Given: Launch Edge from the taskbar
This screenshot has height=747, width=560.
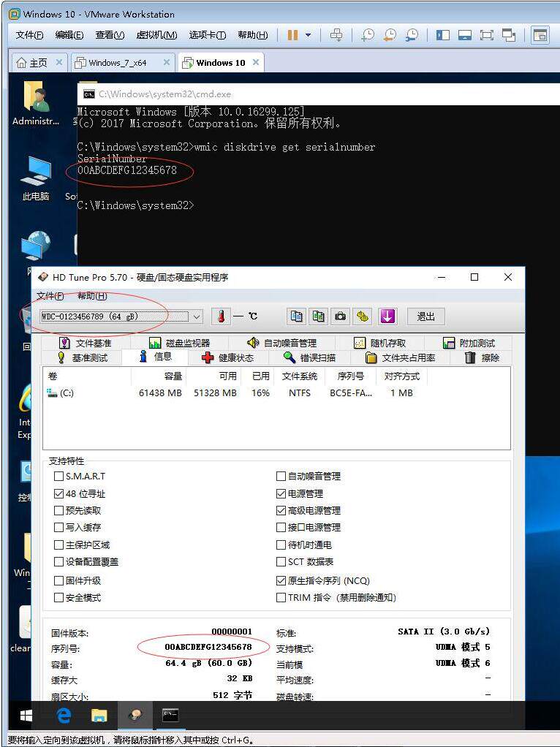Looking at the screenshot, I should pos(64,715).
